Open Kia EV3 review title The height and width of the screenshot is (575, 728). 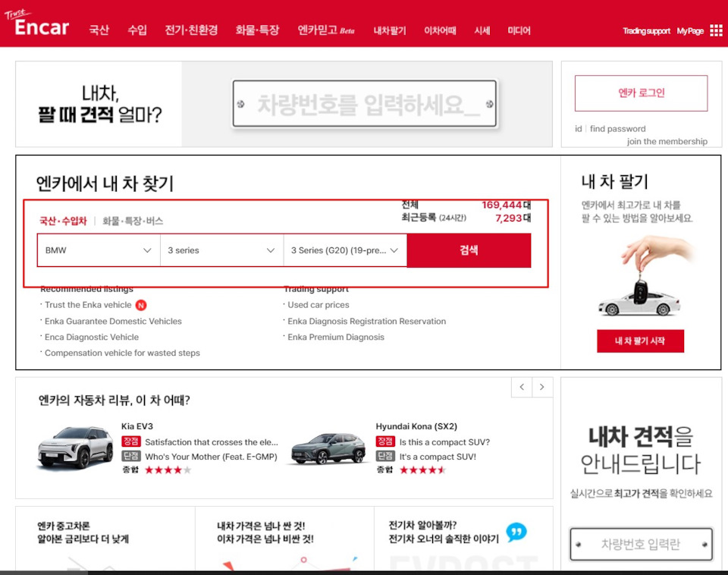(x=137, y=426)
